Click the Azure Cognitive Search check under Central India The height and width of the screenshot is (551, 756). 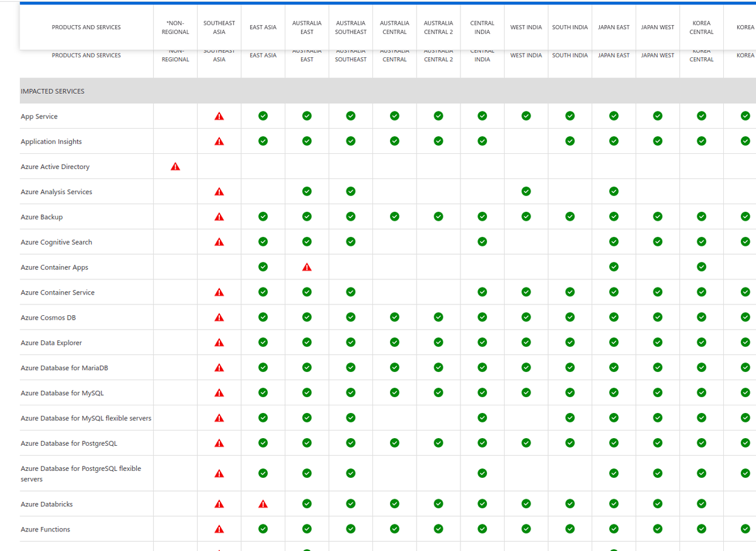[x=482, y=241]
